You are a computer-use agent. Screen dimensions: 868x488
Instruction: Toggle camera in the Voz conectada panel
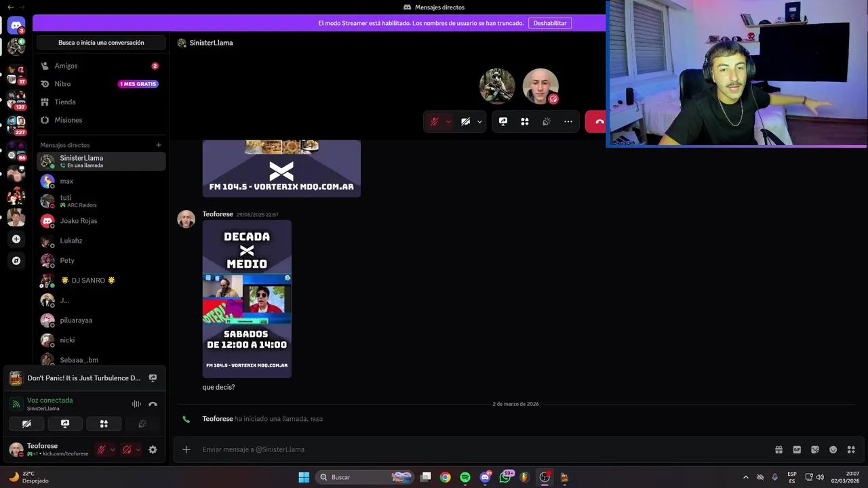tap(26, 424)
